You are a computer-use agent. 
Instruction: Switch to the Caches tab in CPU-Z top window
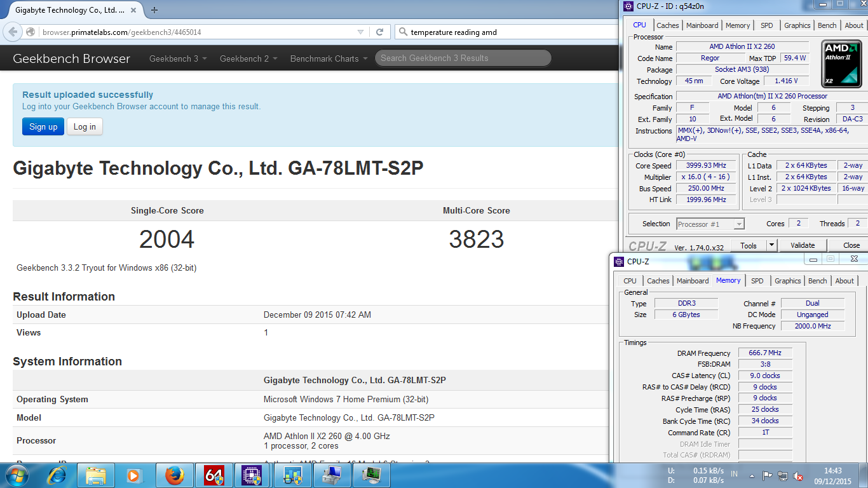668,25
